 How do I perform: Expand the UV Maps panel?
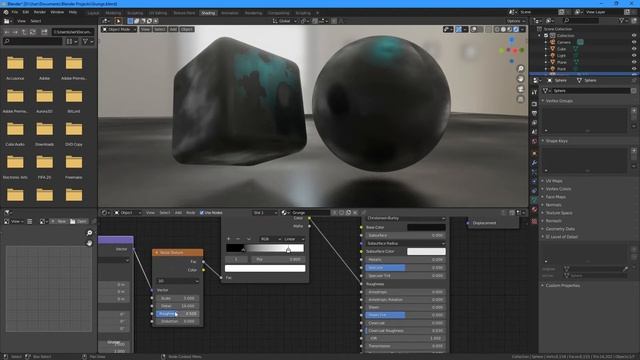coord(554,181)
